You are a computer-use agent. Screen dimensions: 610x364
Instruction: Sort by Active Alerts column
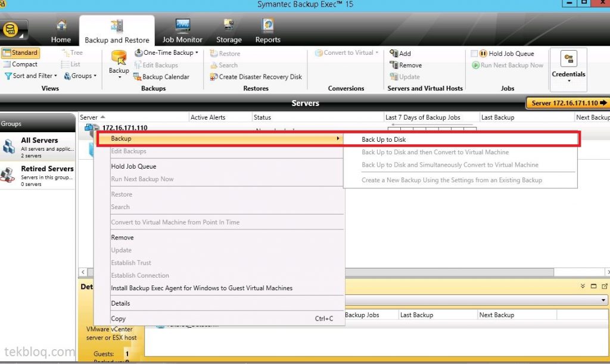(220, 117)
